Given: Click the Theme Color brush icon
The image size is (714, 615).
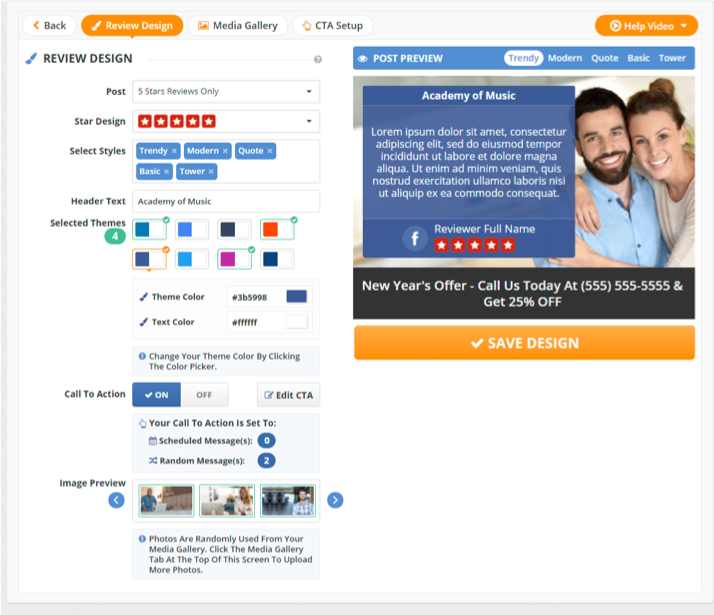Looking at the screenshot, I should [143, 297].
